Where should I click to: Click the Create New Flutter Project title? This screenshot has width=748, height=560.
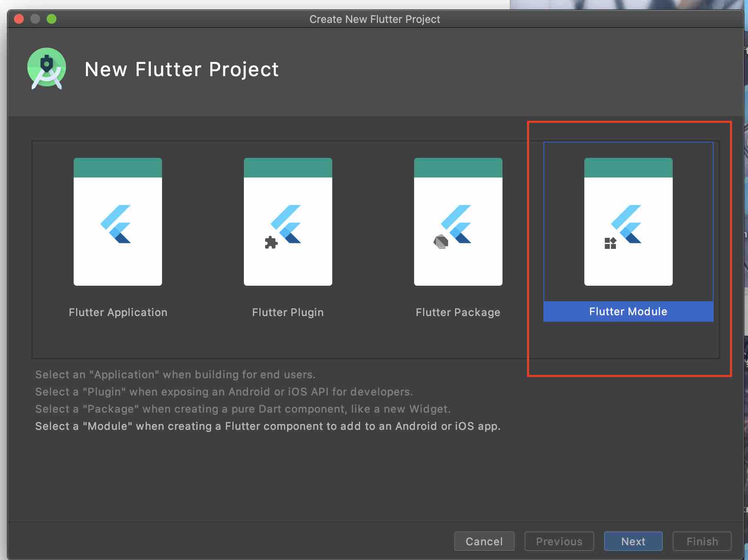[x=375, y=19]
